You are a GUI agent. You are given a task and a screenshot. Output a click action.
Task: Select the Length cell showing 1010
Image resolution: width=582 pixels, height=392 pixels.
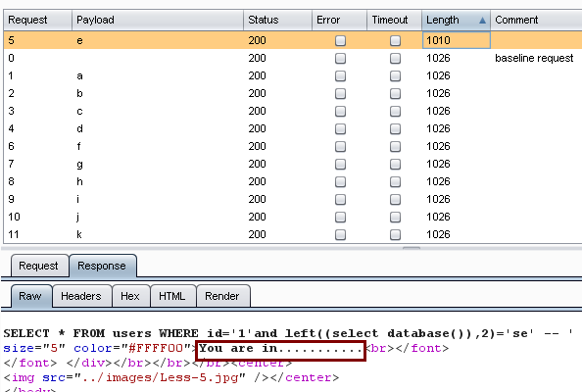pos(457,40)
